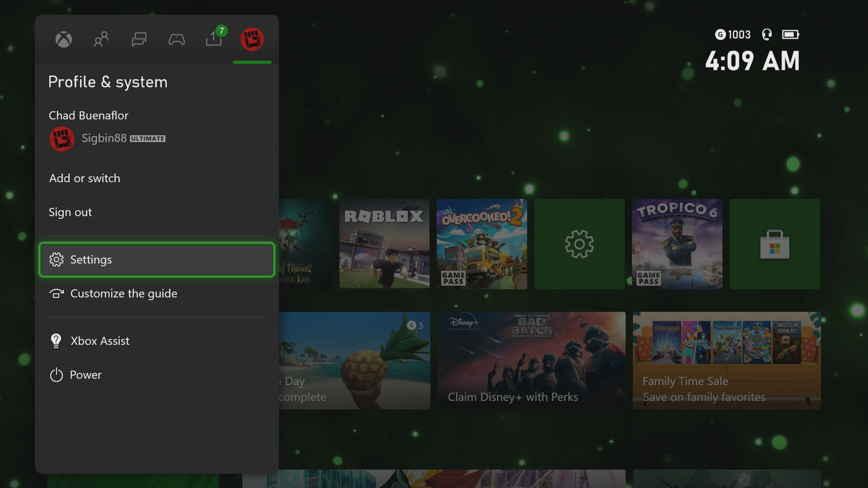Sign out of Chad Buenaflor's account
Image resolution: width=868 pixels, height=488 pixels.
click(x=71, y=212)
